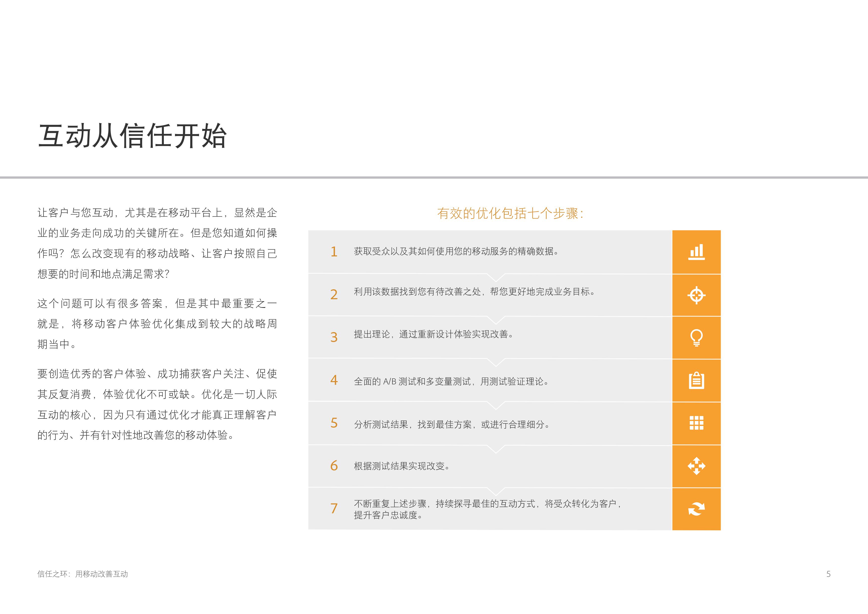Click the first paragraph starting 让客户与您互动
The width and height of the screenshot is (868, 614).
(157, 243)
